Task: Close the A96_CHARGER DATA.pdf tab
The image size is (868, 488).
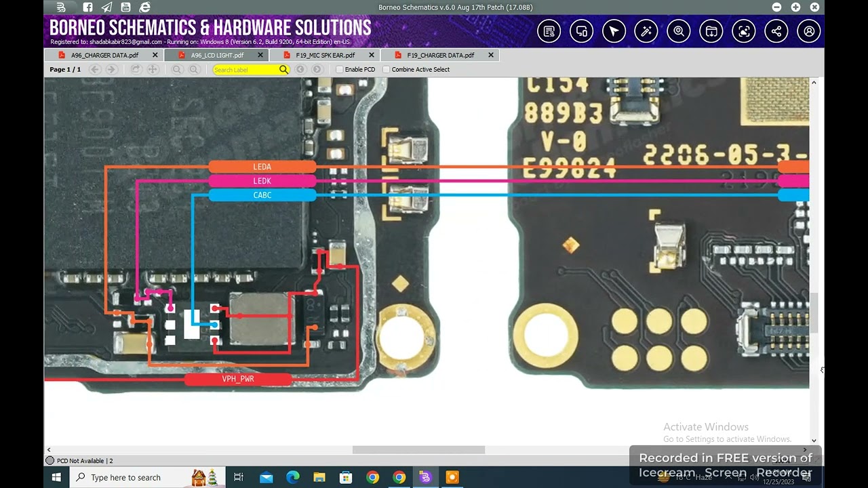Action: (155, 55)
